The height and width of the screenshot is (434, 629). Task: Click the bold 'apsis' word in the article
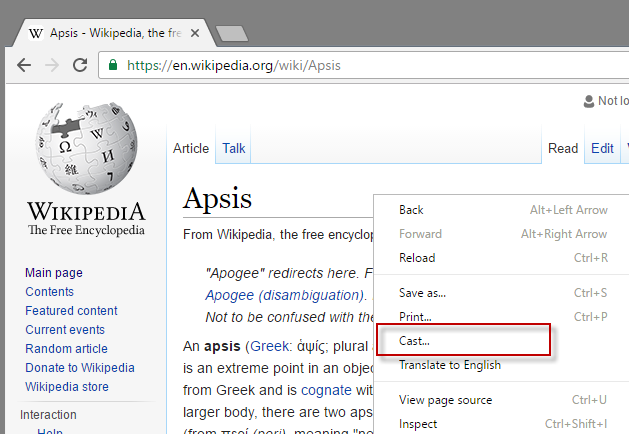pyautogui.click(x=222, y=346)
